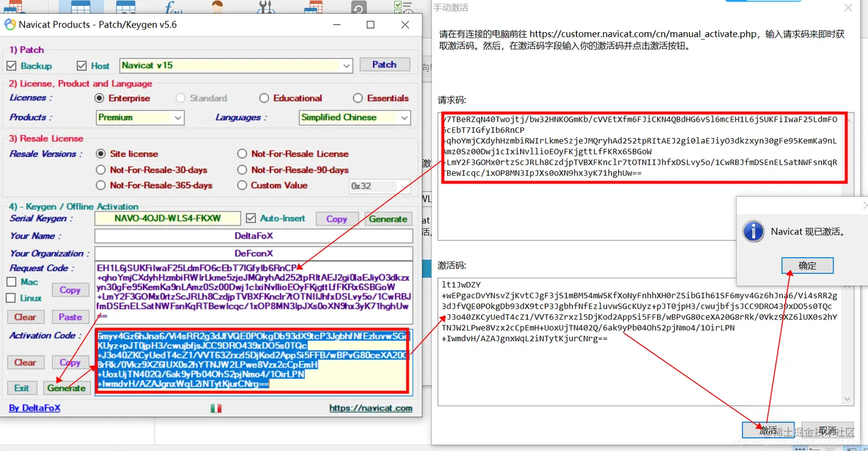
Task: Click the Your Organization field DeFconX
Action: click(254, 253)
